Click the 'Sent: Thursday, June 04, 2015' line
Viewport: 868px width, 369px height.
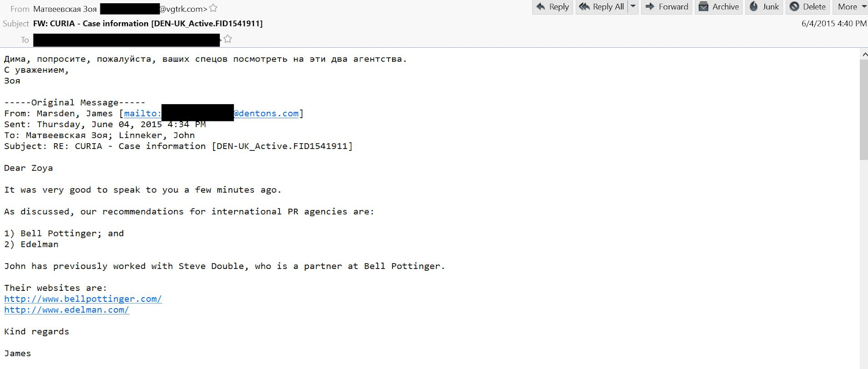pyautogui.click(x=105, y=124)
